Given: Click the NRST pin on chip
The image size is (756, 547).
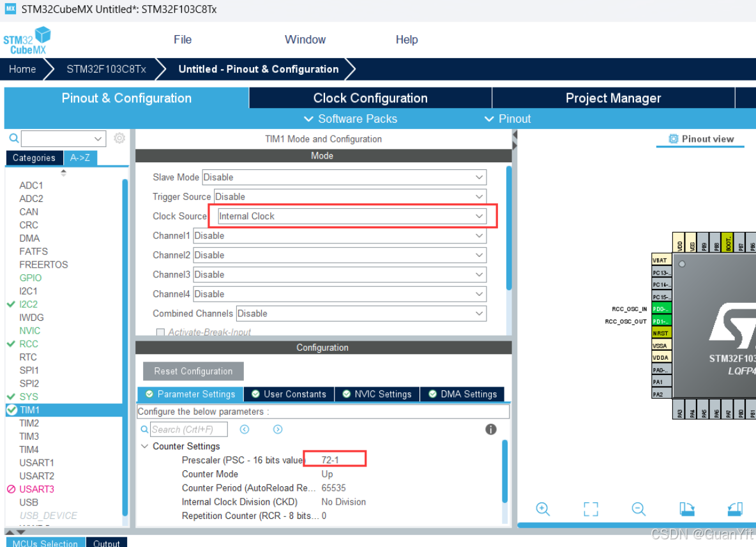Looking at the screenshot, I should pos(661,334).
